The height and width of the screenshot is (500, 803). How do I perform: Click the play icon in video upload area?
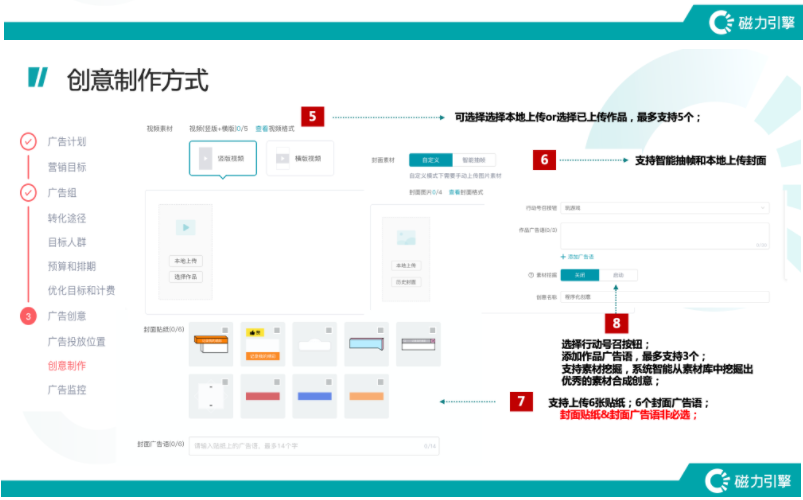185,227
